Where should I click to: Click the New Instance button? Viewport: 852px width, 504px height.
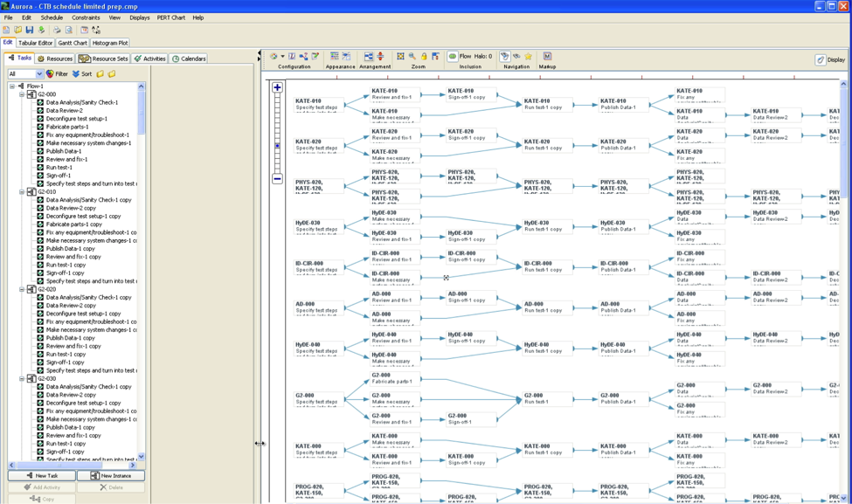point(111,476)
